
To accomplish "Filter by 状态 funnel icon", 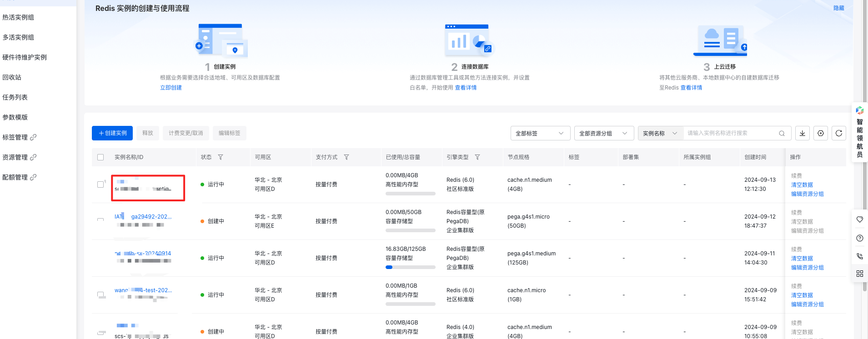I will [x=221, y=157].
